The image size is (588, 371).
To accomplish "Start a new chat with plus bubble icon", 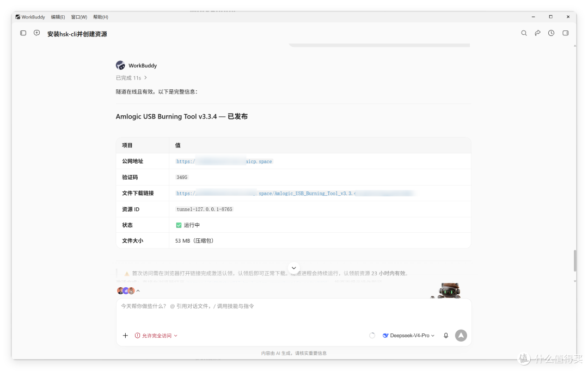I will [x=37, y=33].
